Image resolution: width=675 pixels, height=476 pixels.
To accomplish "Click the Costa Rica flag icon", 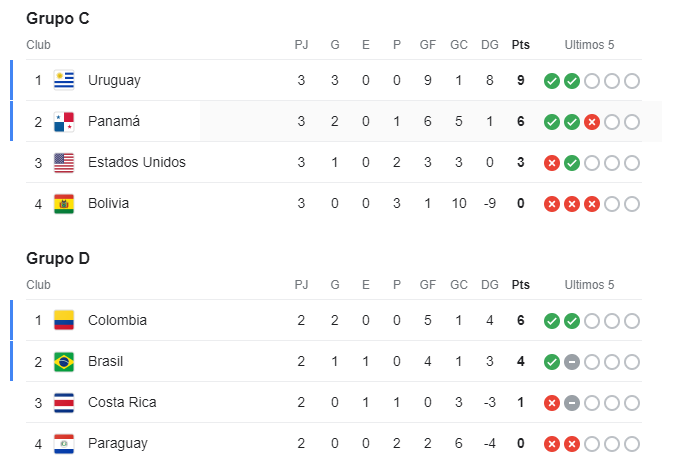I will [x=64, y=402].
